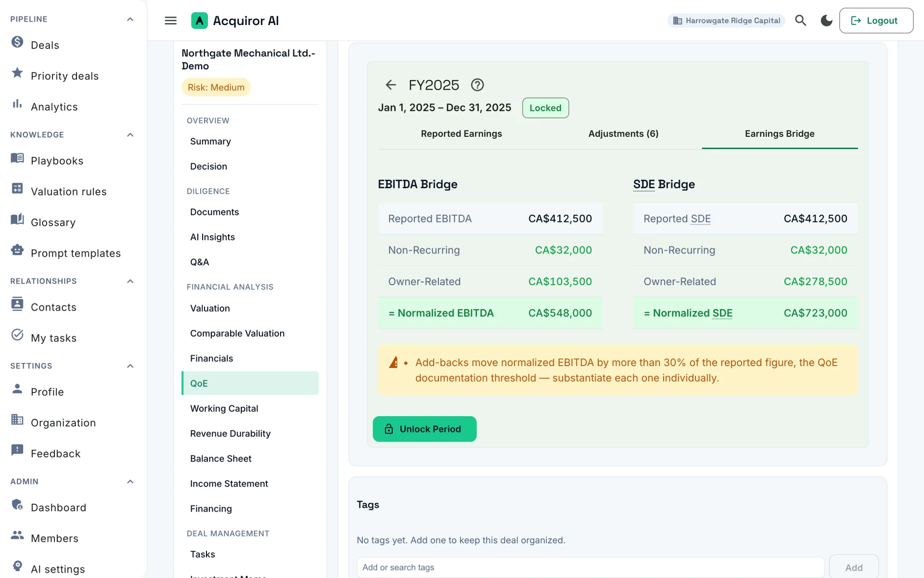The height and width of the screenshot is (578, 924).
Task: Click the search magnifier icon
Action: tap(800, 21)
